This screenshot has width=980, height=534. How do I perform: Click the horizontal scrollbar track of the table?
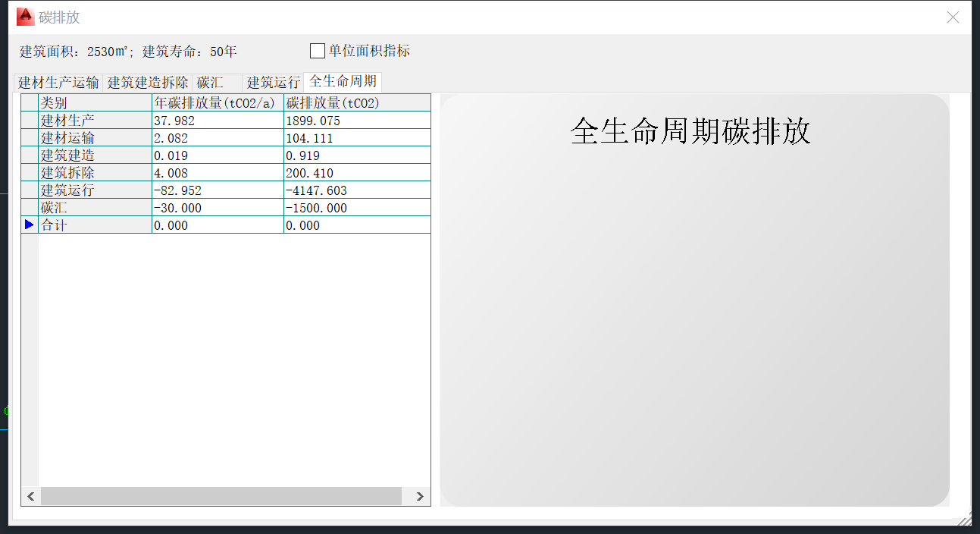coord(221,496)
